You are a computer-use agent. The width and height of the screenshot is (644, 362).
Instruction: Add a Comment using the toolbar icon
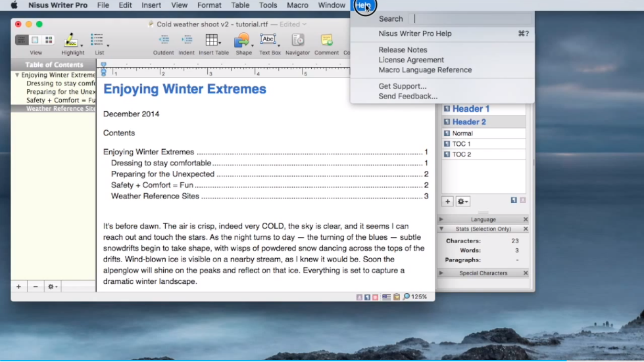click(x=326, y=41)
